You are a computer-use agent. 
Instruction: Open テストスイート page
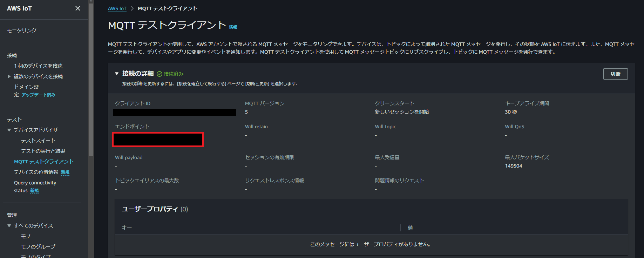[x=38, y=141]
